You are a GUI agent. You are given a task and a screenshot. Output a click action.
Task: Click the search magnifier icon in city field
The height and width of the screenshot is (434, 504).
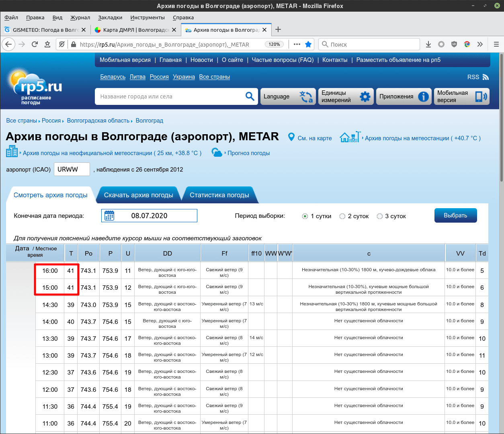pyautogui.click(x=250, y=96)
